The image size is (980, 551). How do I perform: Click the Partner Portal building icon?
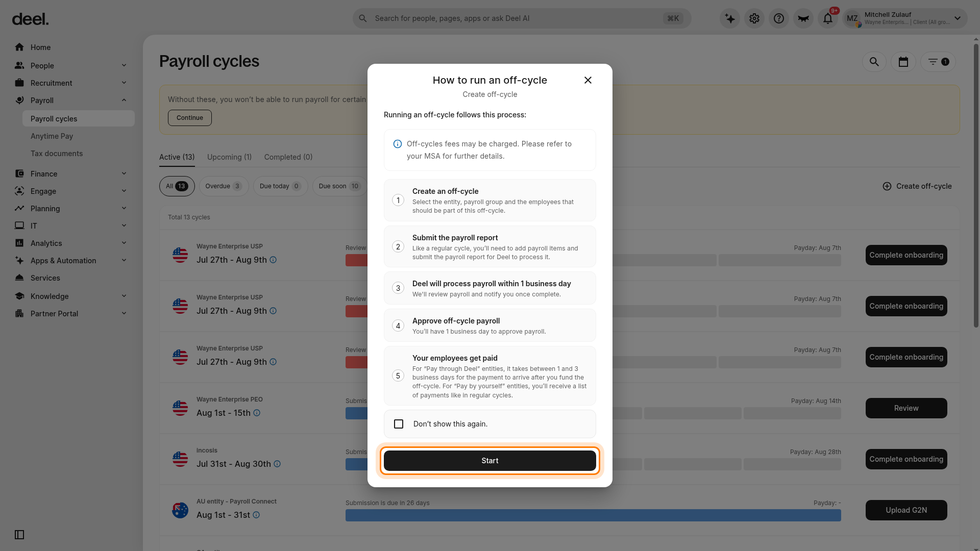(19, 313)
